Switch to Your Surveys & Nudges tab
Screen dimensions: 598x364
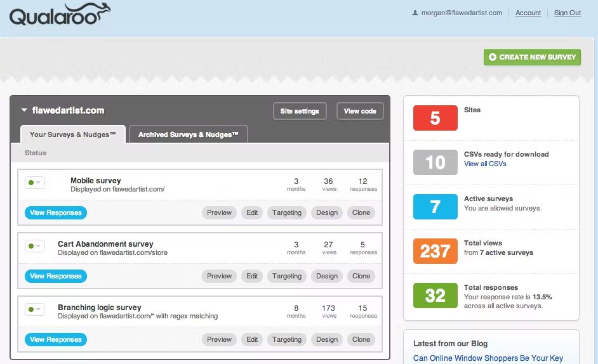pos(73,134)
